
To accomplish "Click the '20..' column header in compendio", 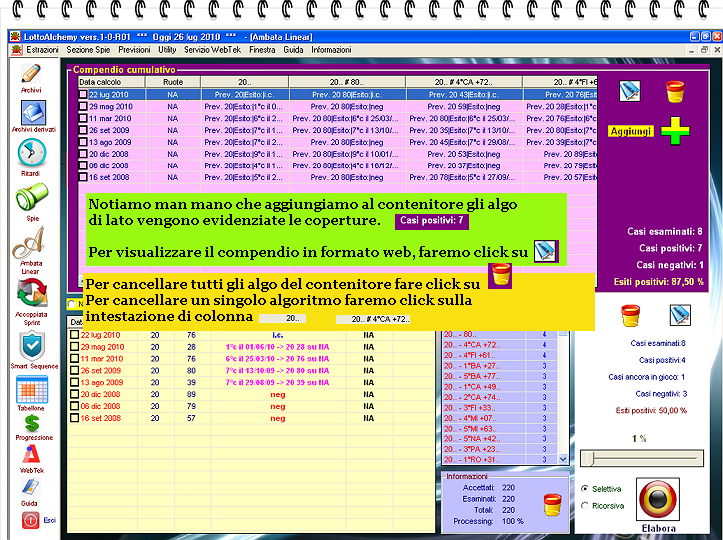I will point(245,82).
